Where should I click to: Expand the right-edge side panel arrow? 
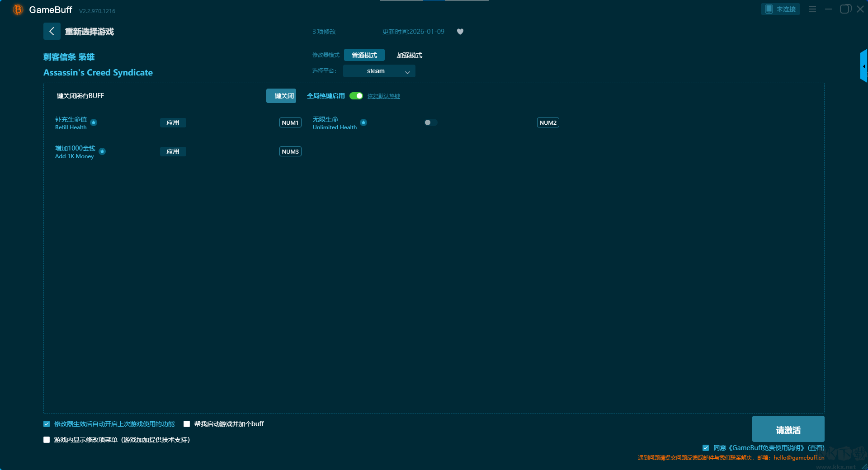coord(863,66)
